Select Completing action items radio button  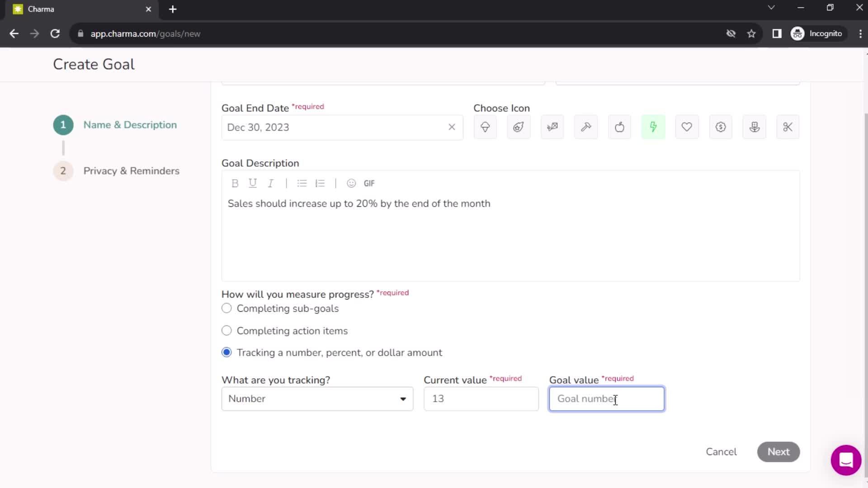[x=226, y=331]
